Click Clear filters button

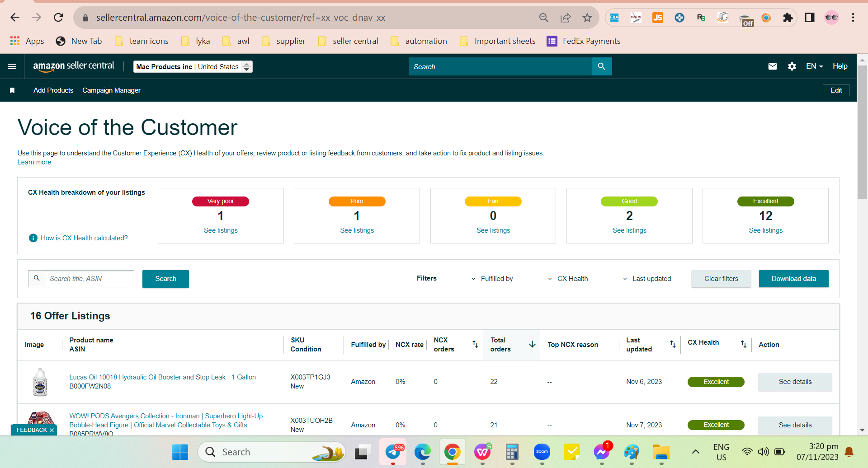point(721,279)
